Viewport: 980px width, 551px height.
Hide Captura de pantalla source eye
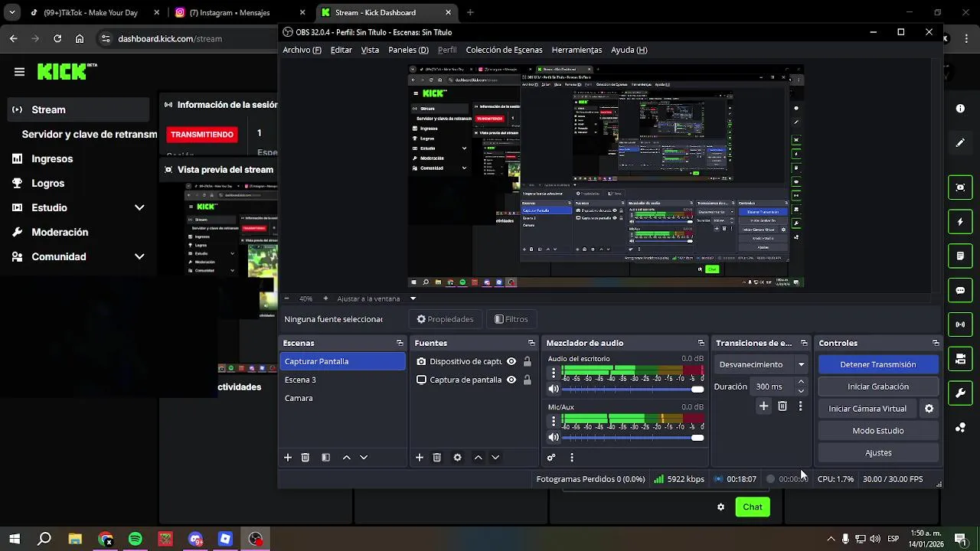tap(511, 380)
